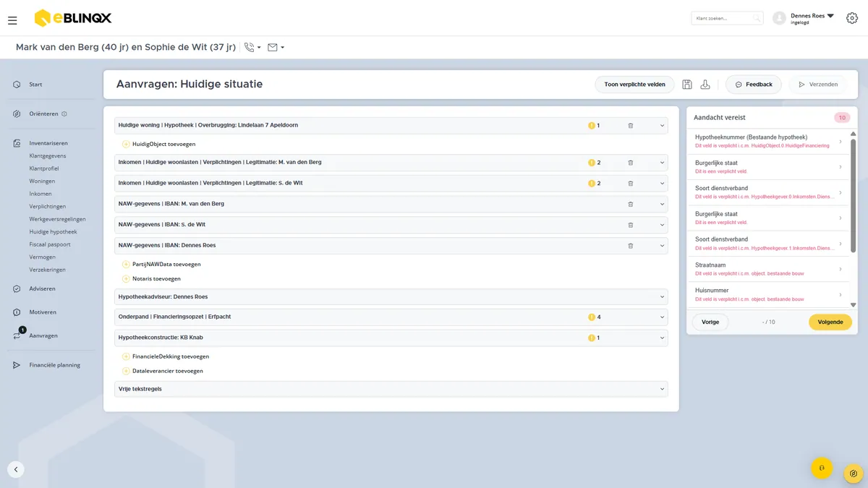Click the Klant zoeken search field
This screenshot has height=488, width=868.
pyautogui.click(x=727, y=18)
